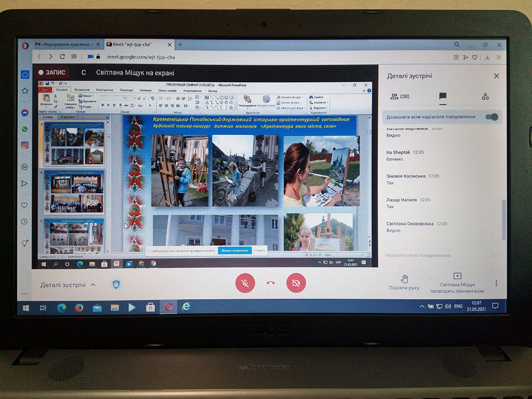Toggle camera off button
The image size is (532, 399).
[x=296, y=283]
